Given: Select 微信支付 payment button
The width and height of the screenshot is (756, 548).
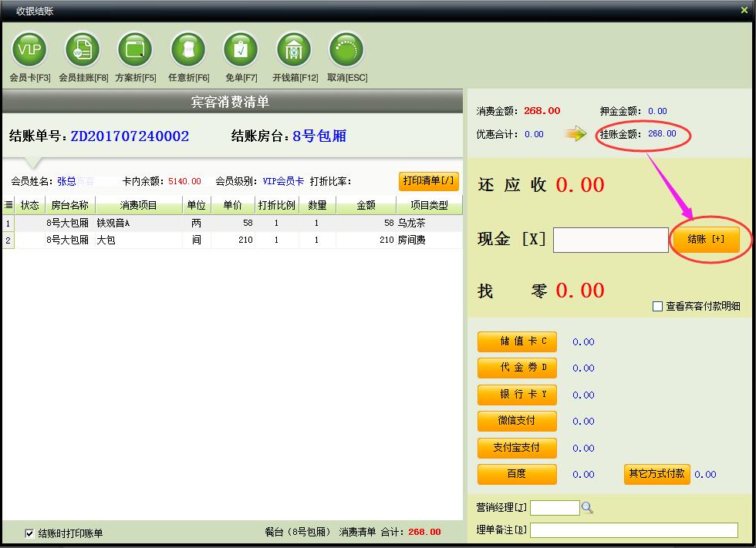Looking at the screenshot, I should [x=517, y=421].
